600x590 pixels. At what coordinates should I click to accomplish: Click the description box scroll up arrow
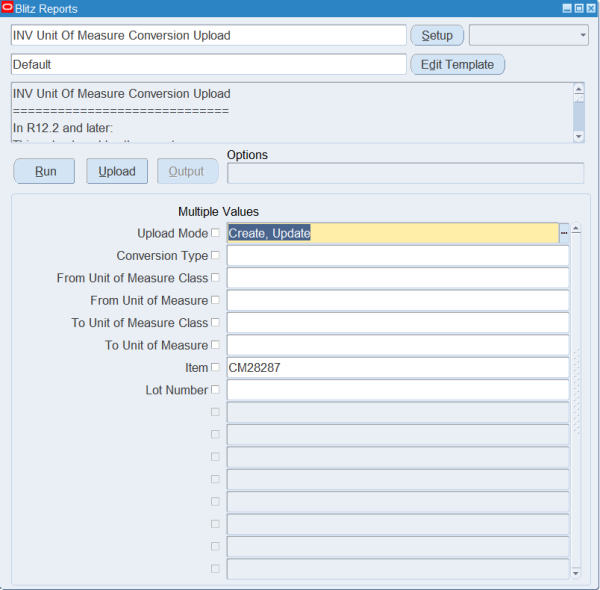coord(579,88)
